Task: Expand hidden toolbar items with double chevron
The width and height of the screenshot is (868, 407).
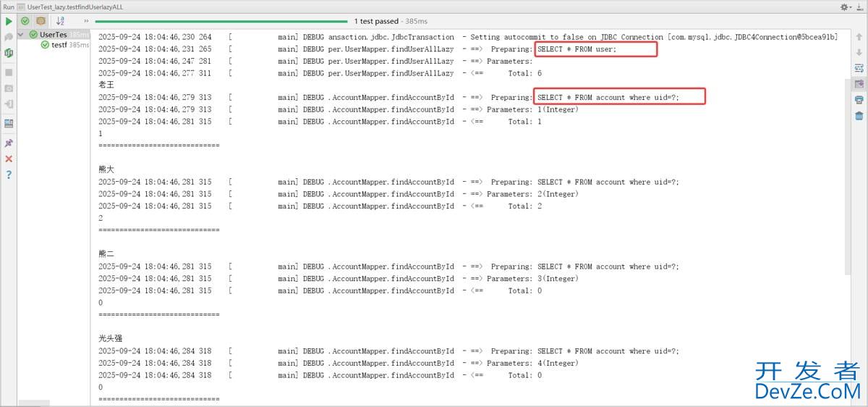Action: pos(86,21)
